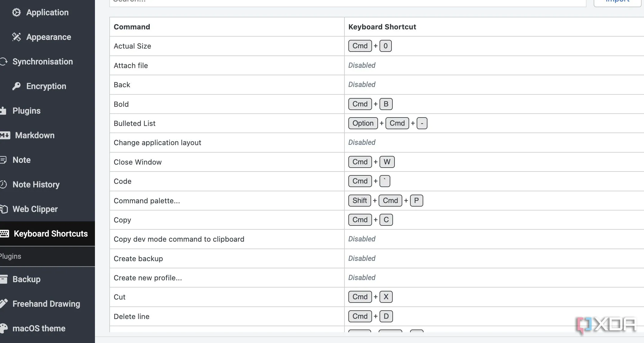Click Disabled shortcut for Change application layout

click(362, 142)
